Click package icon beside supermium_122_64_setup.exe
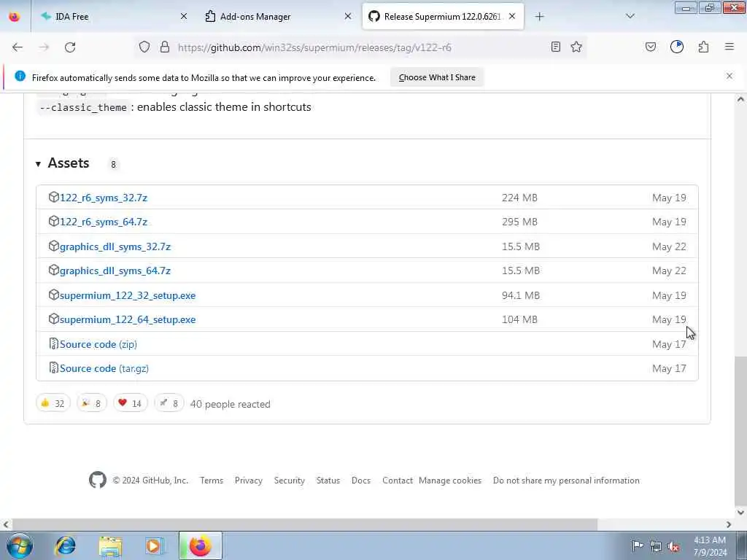747x560 pixels. [x=53, y=319]
